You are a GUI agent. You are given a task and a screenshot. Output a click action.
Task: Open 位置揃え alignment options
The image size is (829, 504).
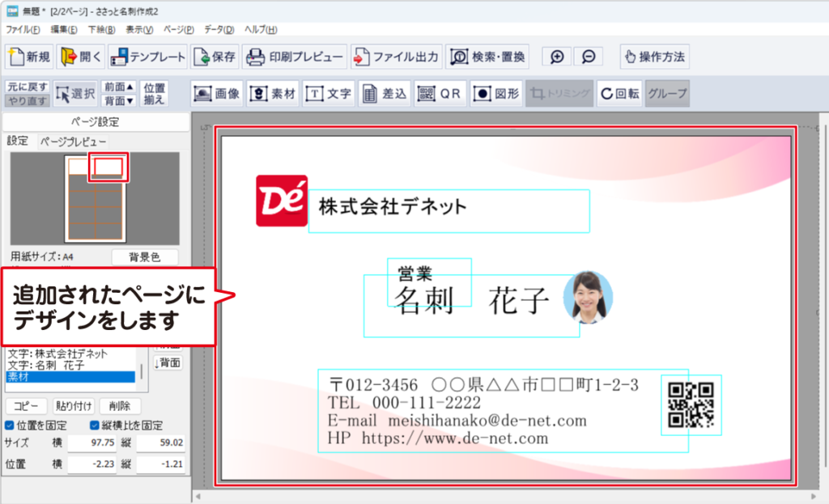tap(154, 94)
